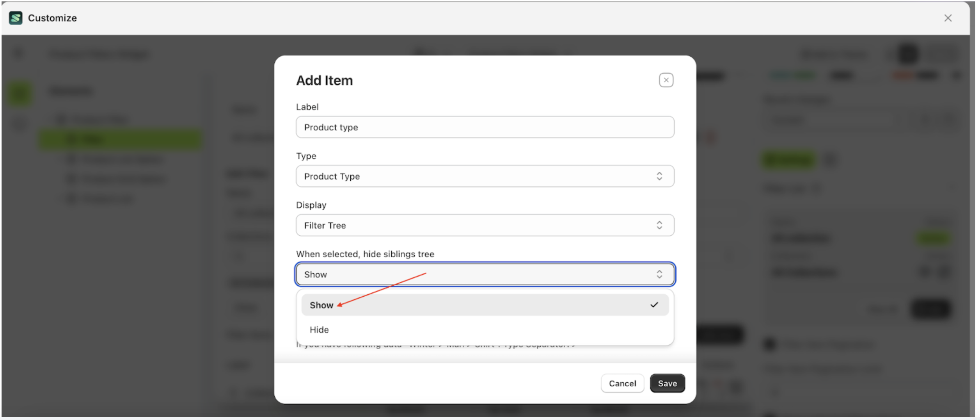The height and width of the screenshot is (420, 980).
Task: Click the up-down chevrons in the Type field
Action: (x=659, y=176)
